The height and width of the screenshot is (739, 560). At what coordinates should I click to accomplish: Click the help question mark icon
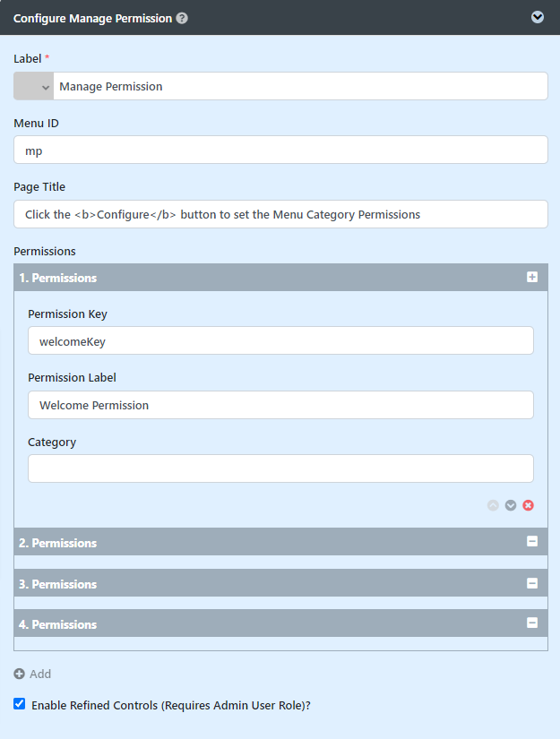pos(182,18)
